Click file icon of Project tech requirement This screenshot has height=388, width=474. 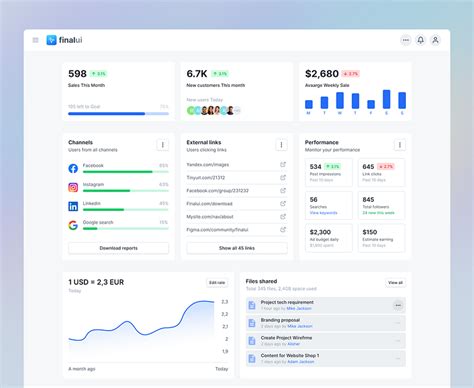pyautogui.click(x=252, y=305)
